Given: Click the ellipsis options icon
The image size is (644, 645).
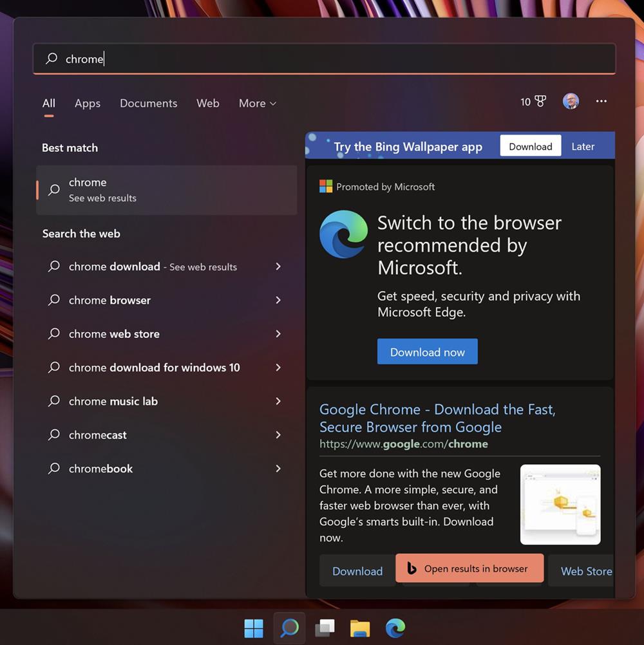Looking at the screenshot, I should (x=601, y=101).
